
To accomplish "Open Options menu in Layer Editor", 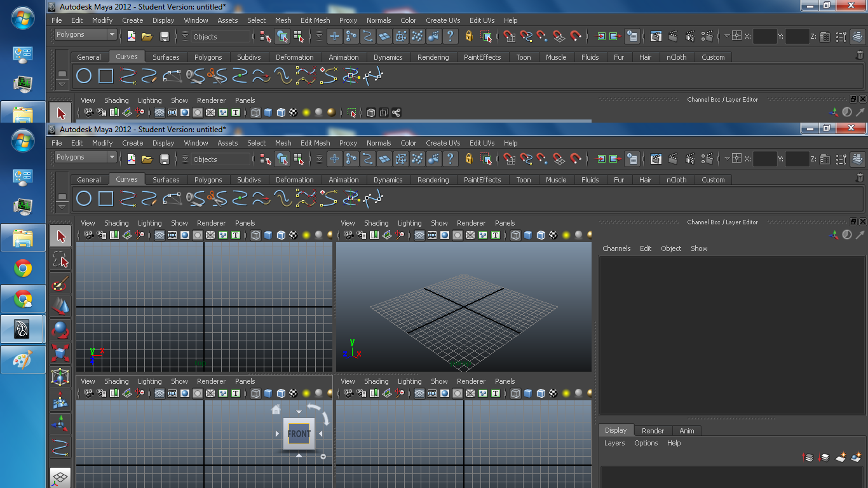I will (646, 443).
